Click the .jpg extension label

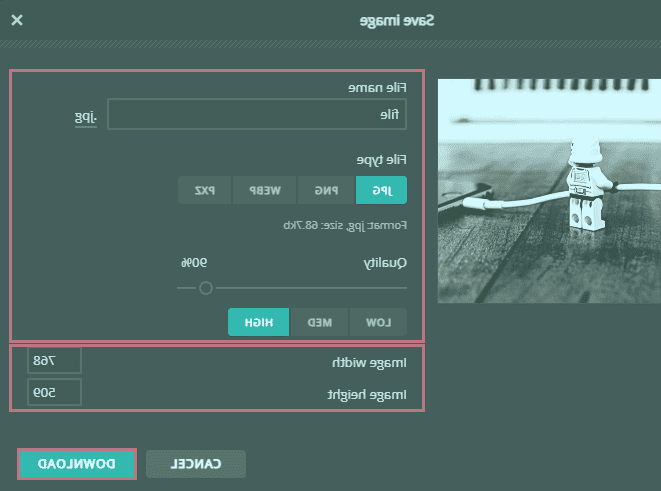point(87,115)
